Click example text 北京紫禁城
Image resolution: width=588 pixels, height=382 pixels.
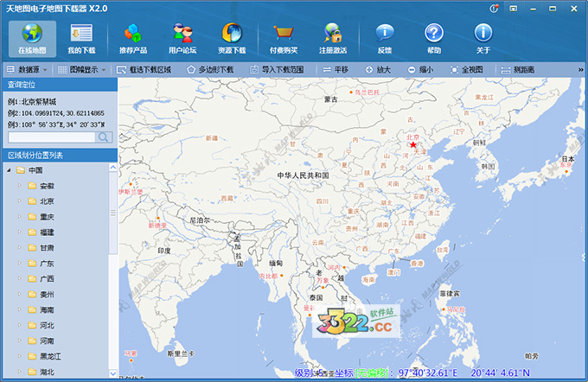(39, 102)
